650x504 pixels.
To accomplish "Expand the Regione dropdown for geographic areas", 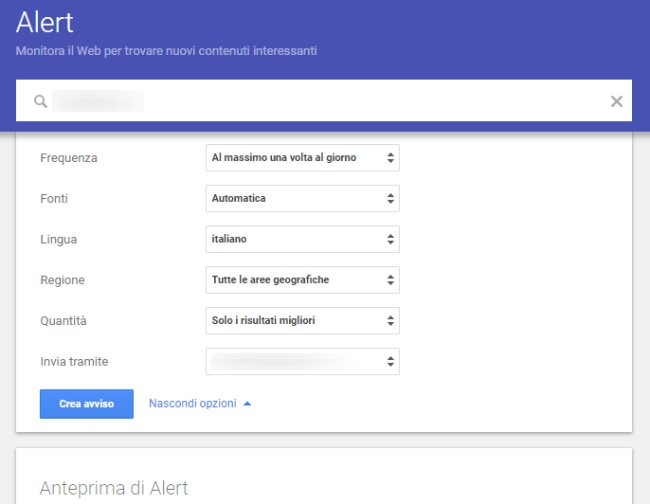I will 302,280.
